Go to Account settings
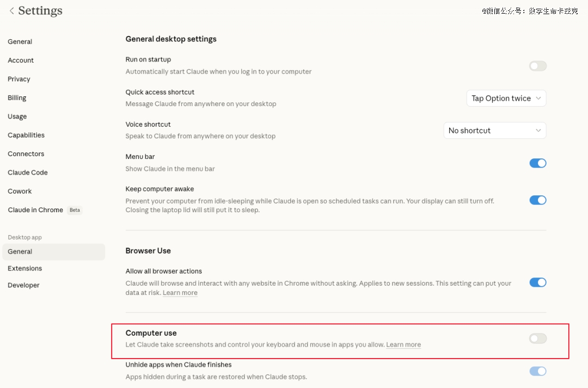Image resolution: width=588 pixels, height=388 pixels. tap(21, 60)
